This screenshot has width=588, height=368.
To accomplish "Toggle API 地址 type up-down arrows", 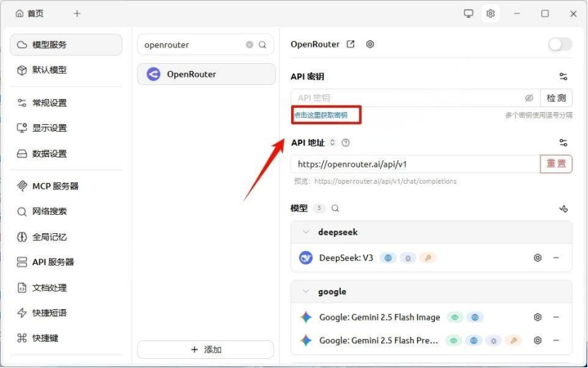I will tap(332, 143).
